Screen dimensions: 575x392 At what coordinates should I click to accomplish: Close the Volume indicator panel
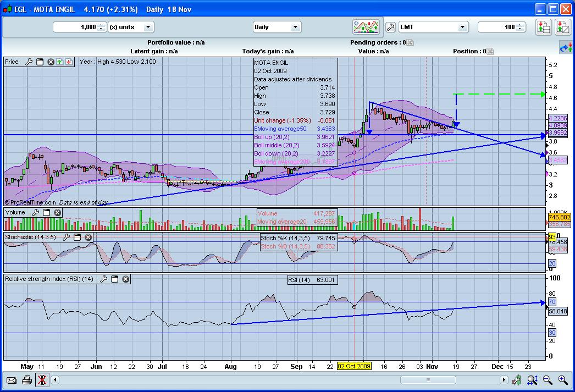tap(58, 212)
